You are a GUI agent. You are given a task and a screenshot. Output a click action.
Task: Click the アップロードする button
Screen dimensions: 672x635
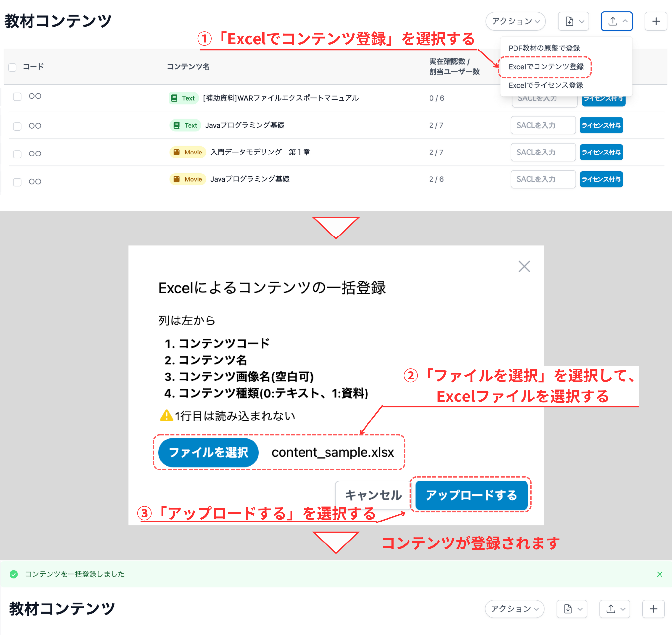tap(472, 495)
